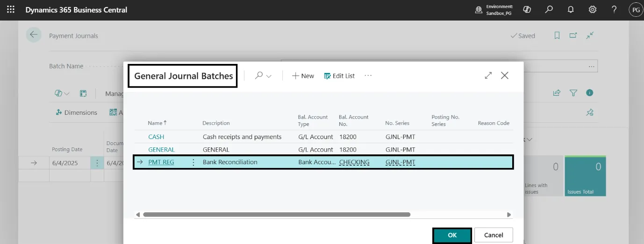
Task: Open more options ellipsis in dialog toolbar
Action: pyautogui.click(x=368, y=76)
